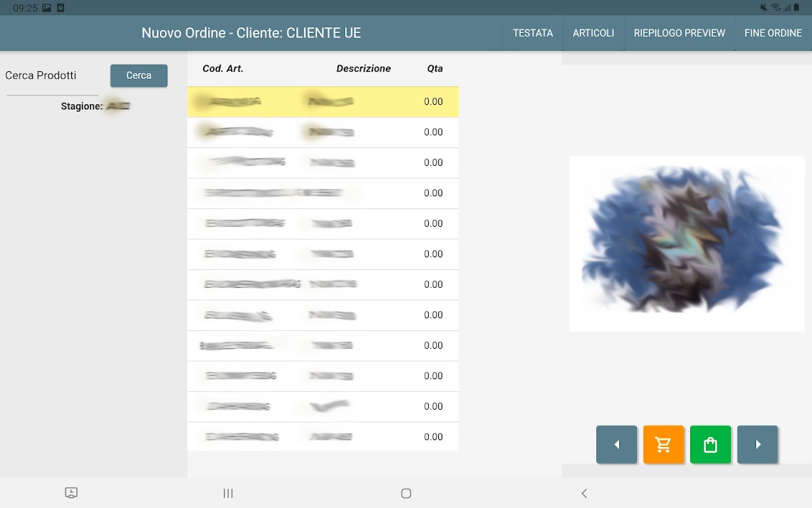
Task: Switch to the ARTICOLI tab
Action: pos(593,33)
